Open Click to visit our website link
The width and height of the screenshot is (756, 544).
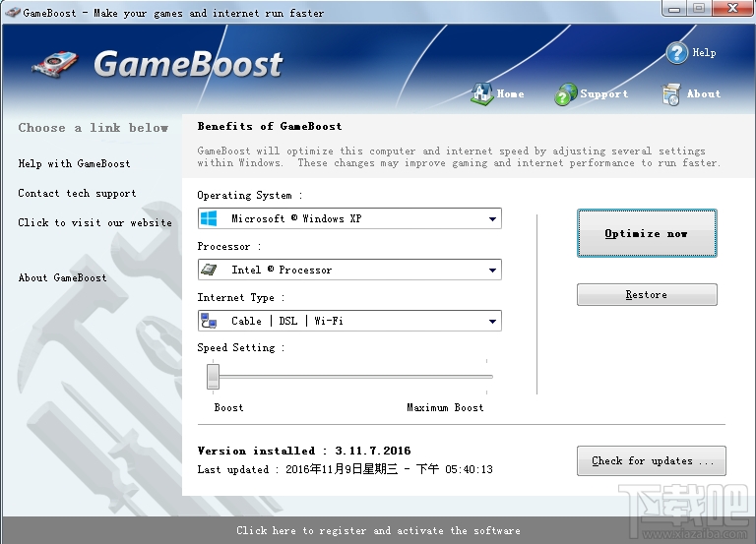pos(94,222)
